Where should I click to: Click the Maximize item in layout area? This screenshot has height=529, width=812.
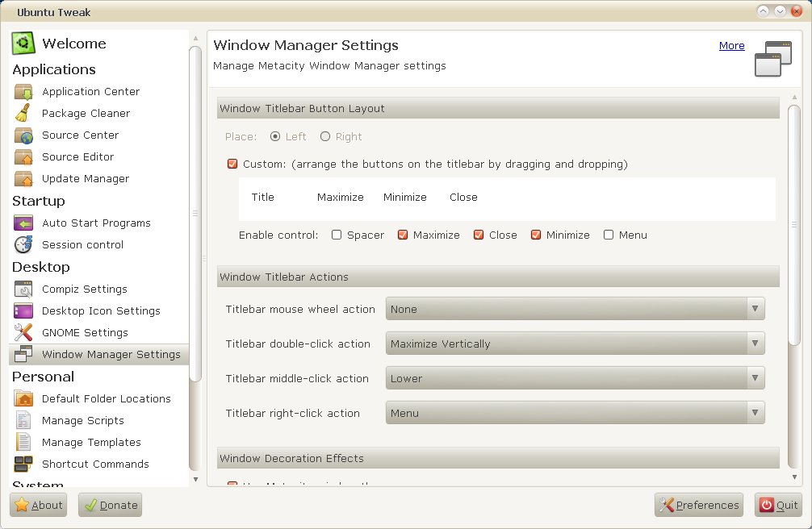pos(341,198)
